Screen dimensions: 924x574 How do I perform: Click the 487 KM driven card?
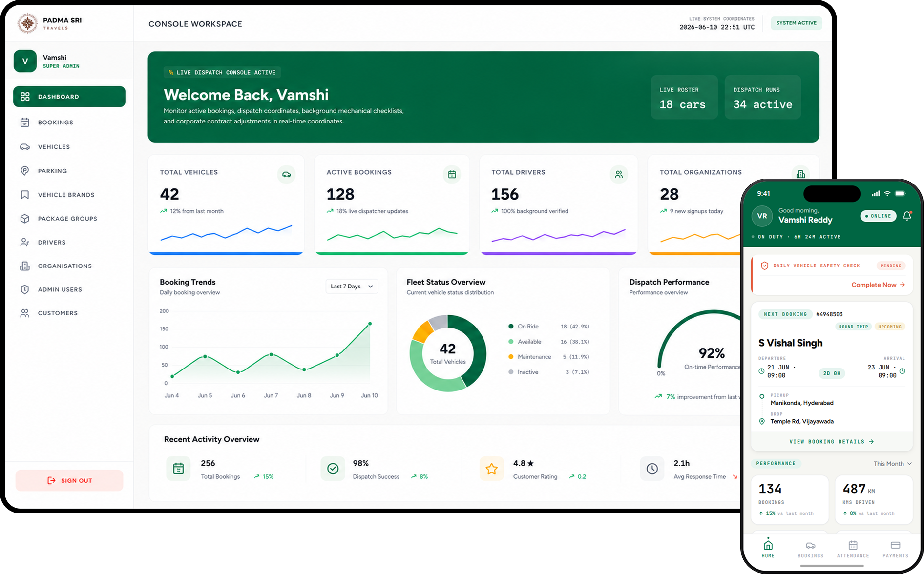(x=874, y=500)
